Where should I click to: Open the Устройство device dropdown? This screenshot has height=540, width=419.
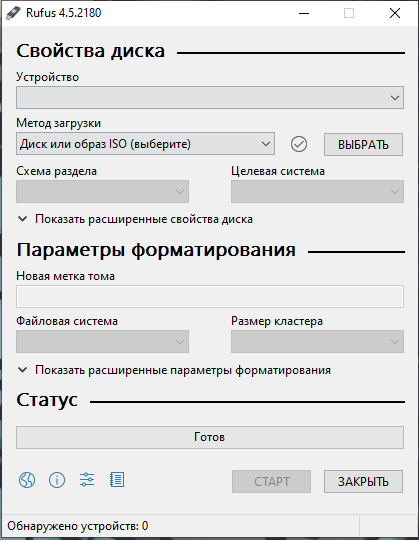210,97
